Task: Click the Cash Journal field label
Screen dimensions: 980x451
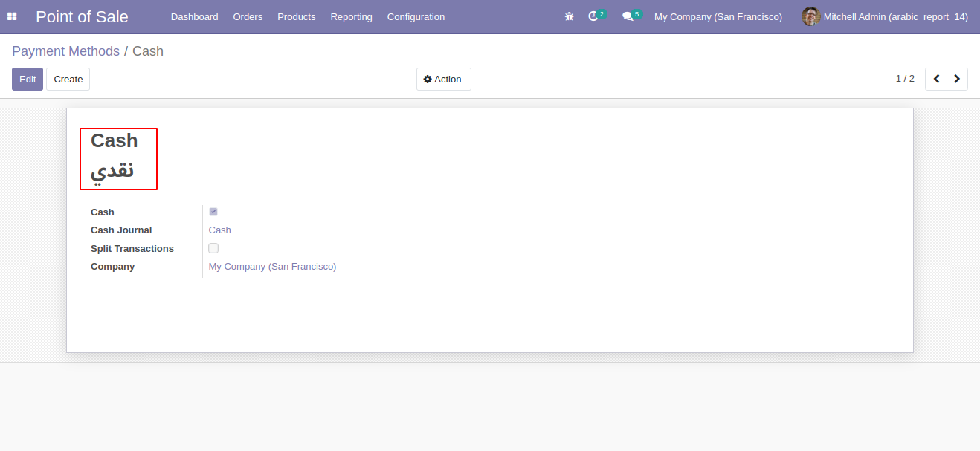Action: coord(121,230)
